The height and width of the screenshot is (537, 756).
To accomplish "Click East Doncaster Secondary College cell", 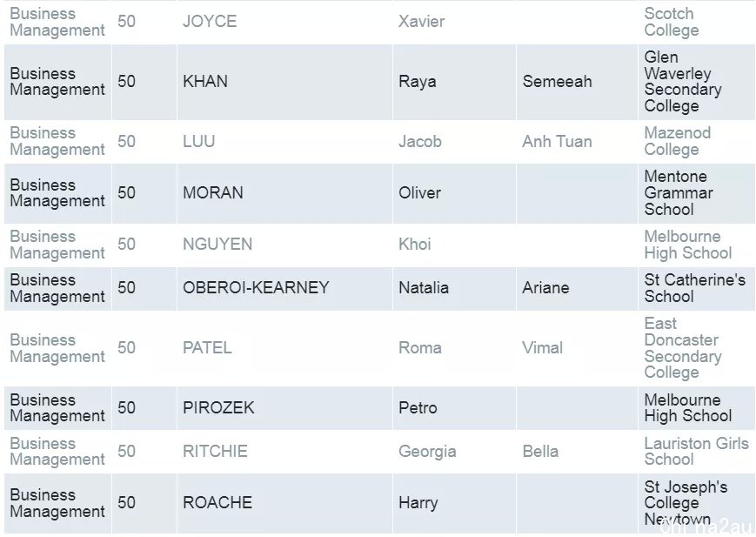I will pyautogui.click(x=696, y=348).
